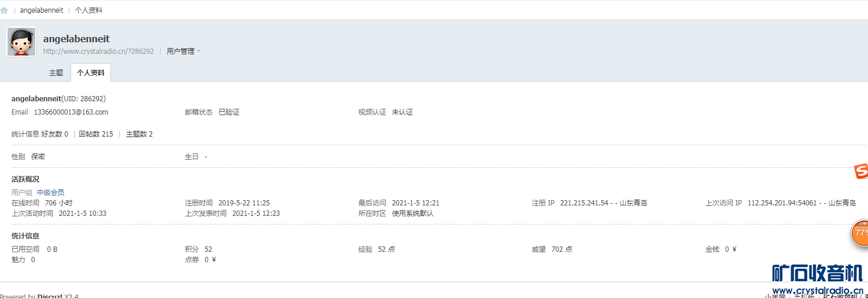Switch to the 主题 tab
This screenshot has width=868, height=298.
[x=56, y=73]
